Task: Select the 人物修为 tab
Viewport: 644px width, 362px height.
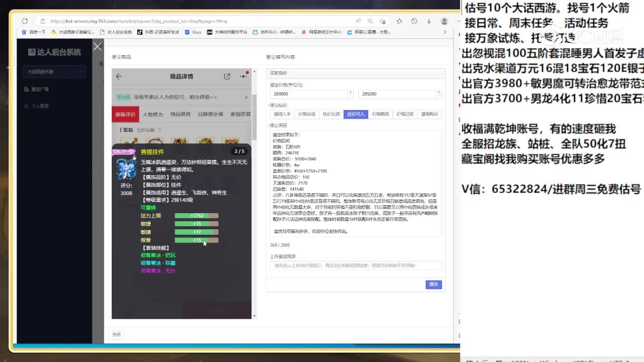Action: coord(153,114)
